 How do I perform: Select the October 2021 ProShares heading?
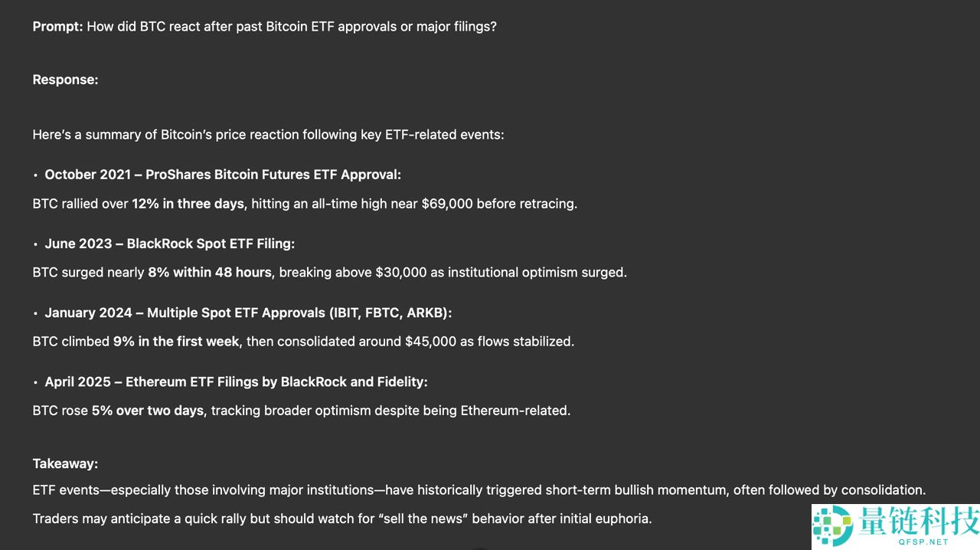coord(223,175)
